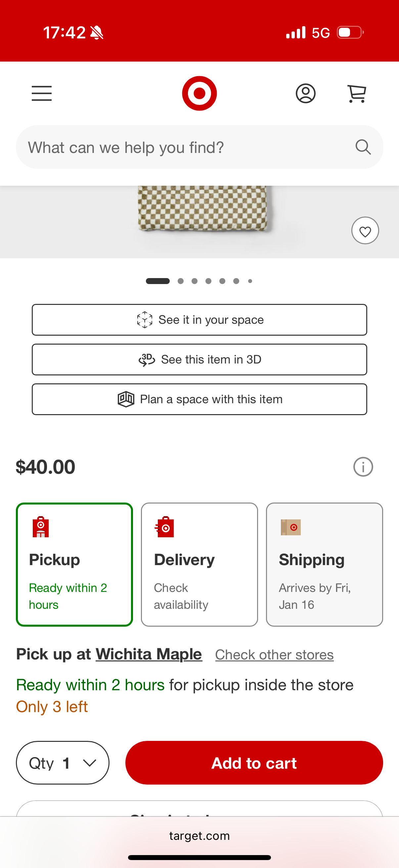The image size is (399, 868).
Task: Select the Delivery fulfillment option
Action: coord(199,565)
